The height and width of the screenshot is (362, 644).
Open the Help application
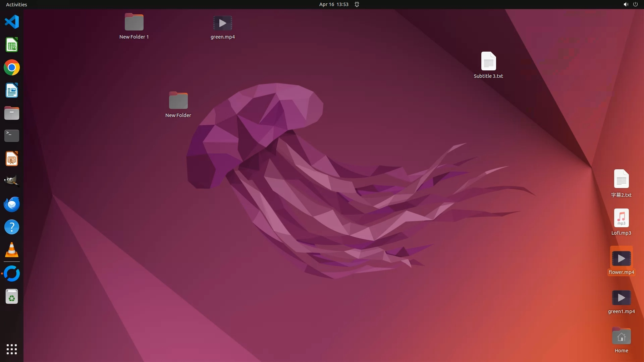12,227
